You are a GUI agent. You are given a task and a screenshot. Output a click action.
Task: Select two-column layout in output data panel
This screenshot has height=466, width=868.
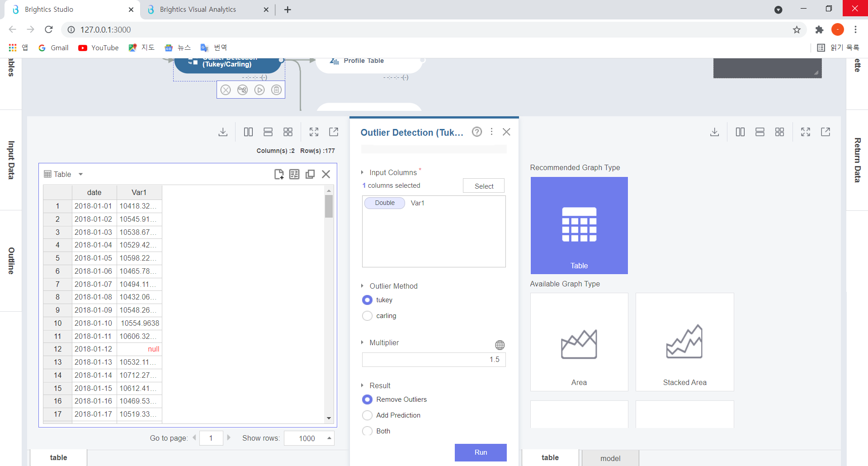(x=740, y=132)
